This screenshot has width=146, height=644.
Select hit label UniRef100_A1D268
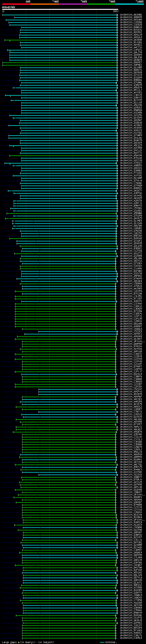[131, 603]
